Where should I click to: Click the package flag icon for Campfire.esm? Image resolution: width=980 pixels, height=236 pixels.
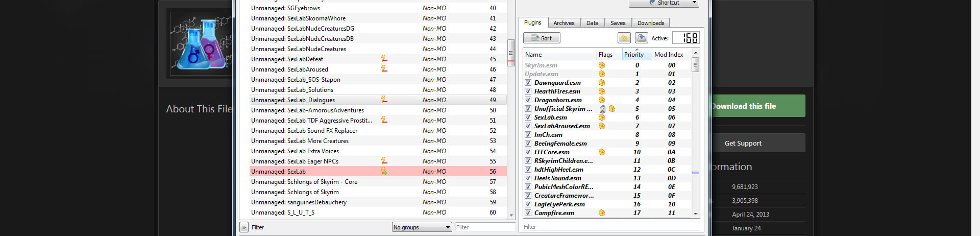[602, 213]
